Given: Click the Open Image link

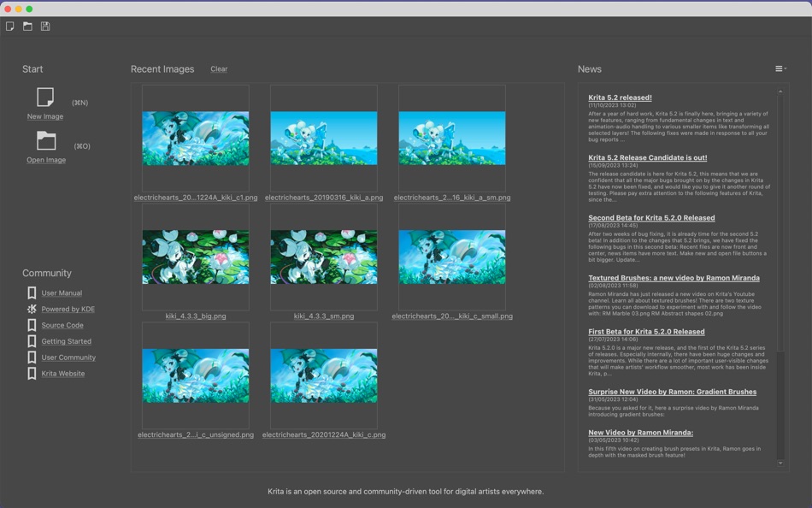Looking at the screenshot, I should point(46,160).
